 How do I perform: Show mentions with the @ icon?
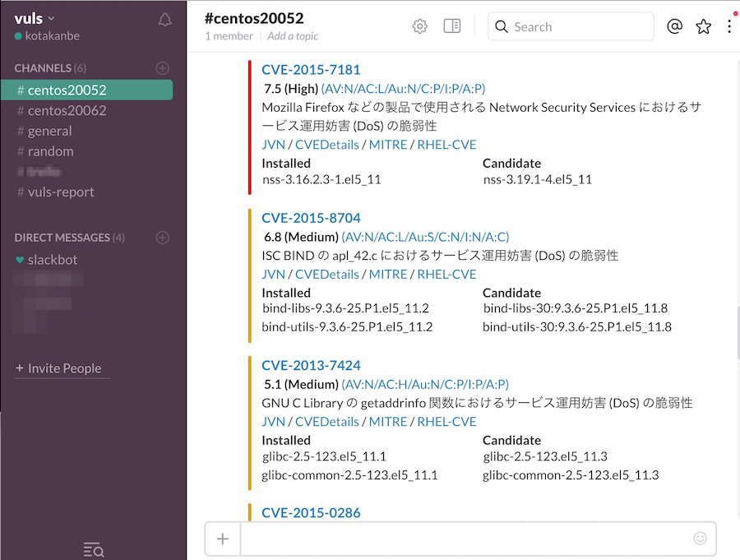tap(674, 26)
